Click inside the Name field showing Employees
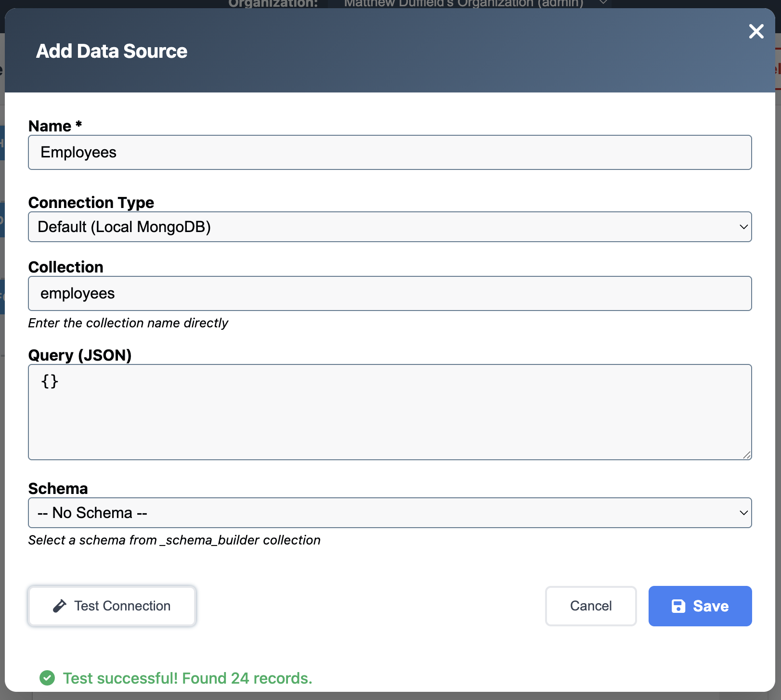Viewport: 781px width, 700px height. click(x=390, y=152)
